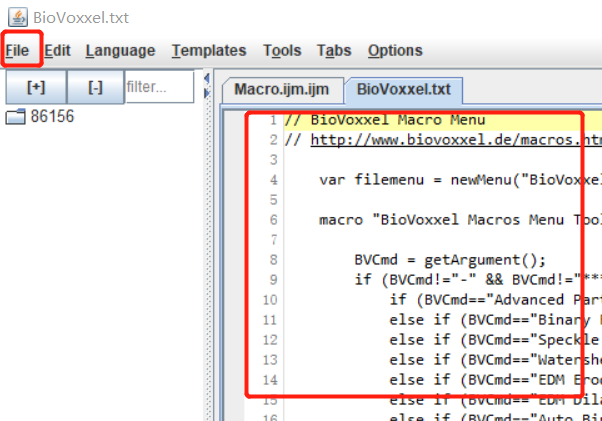
Task: Click line number 14 in the gutter
Action: click(270, 380)
